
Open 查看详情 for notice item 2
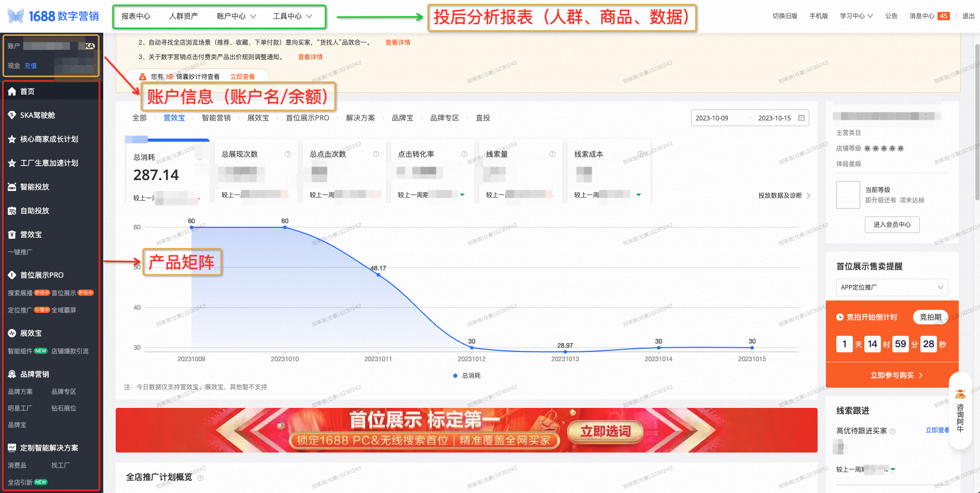398,43
